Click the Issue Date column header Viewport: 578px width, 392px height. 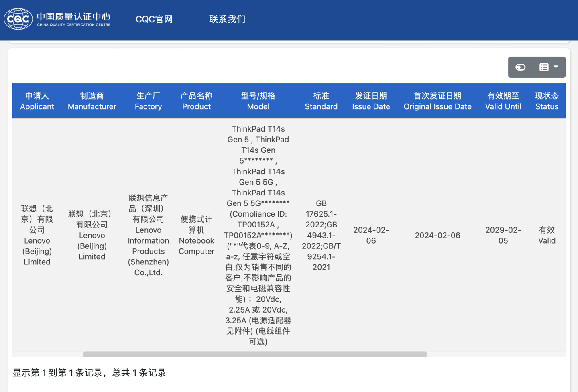point(371,101)
